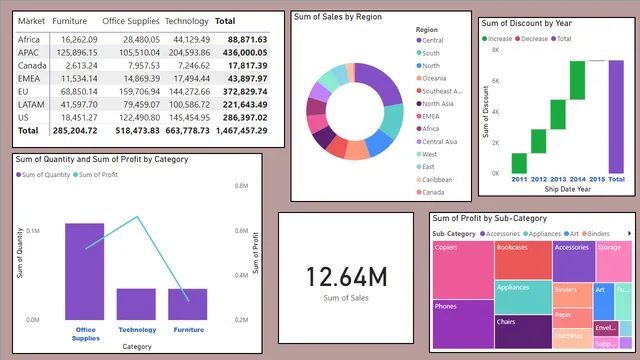
Task: Select the Supp... treemap tile
Action: (x=606, y=343)
